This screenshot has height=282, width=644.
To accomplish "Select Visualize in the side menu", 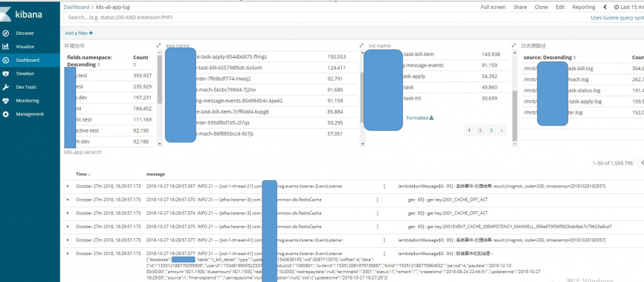I will pos(25,47).
